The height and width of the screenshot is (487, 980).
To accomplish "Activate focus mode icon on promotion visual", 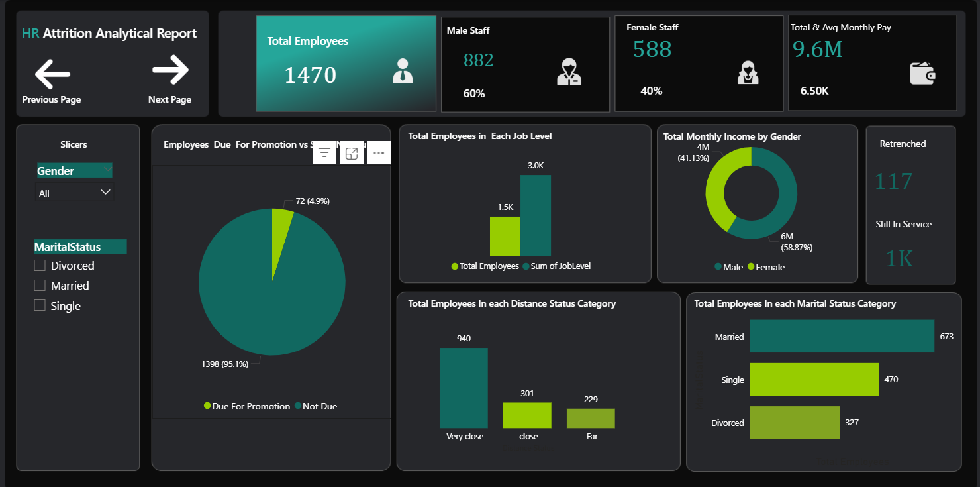I will click(352, 153).
